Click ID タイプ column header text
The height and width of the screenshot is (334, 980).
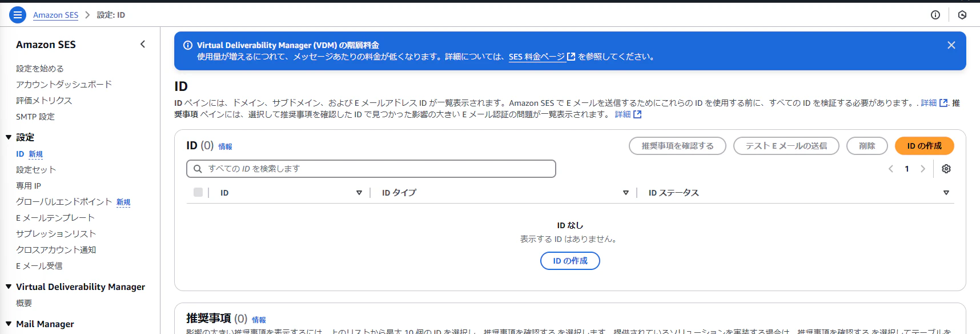pyautogui.click(x=399, y=193)
